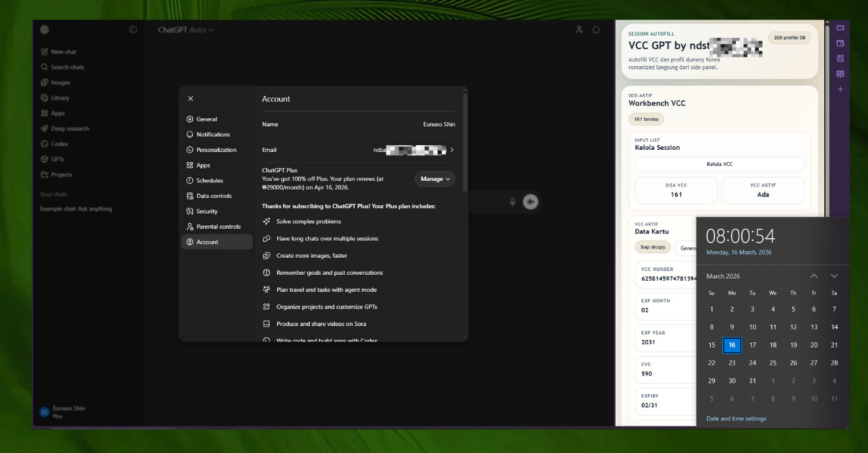Click the Kelola VCC button
The height and width of the screenshot is (453, 868).
coord(719,164)
